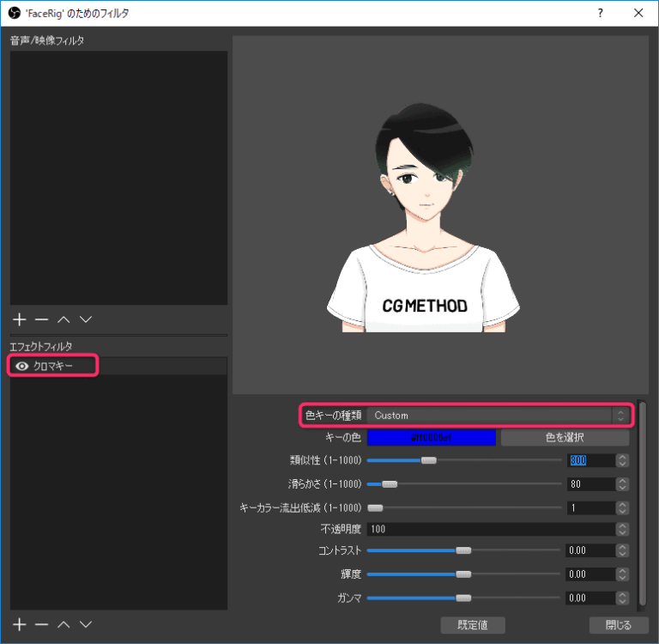Move audio/video filter up with arrow icon
The width and height of the screenshot is (659, 644).
(63, 319)
